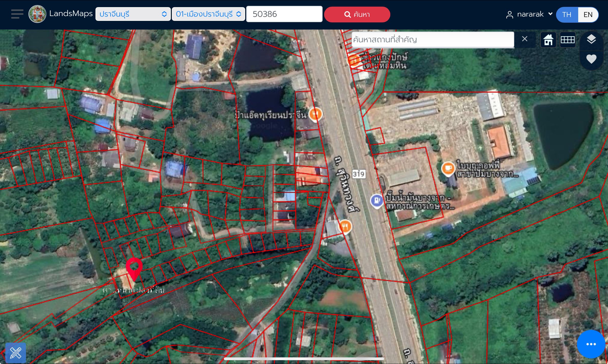Open the blue more-options bubble
Image resolution: width=608 pixels, height=364 pixels.
point(591,344)
